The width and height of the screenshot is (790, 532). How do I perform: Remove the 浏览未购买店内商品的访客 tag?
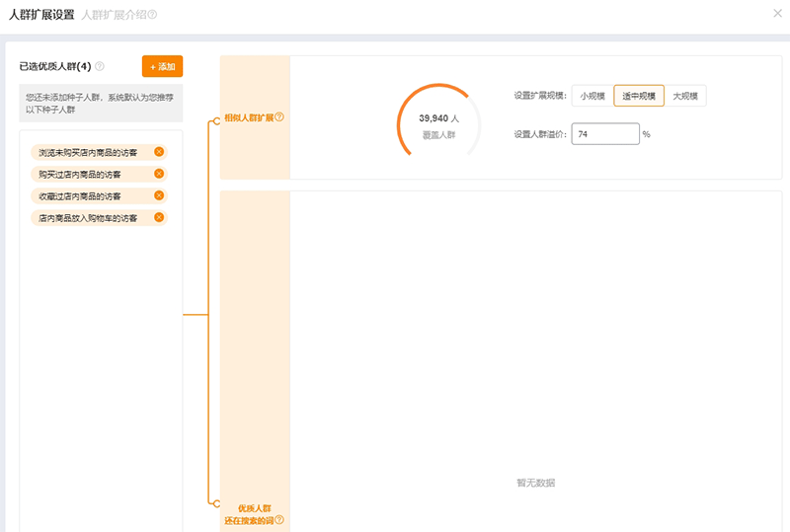(159, 152)
